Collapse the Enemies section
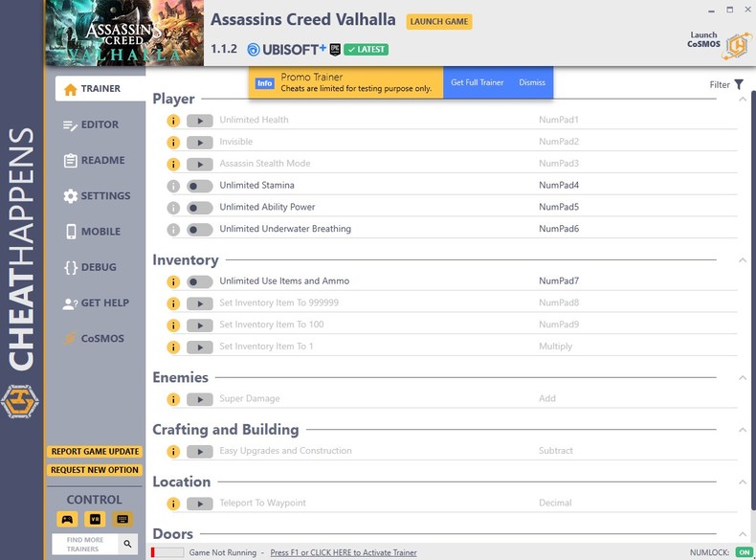 743,377
